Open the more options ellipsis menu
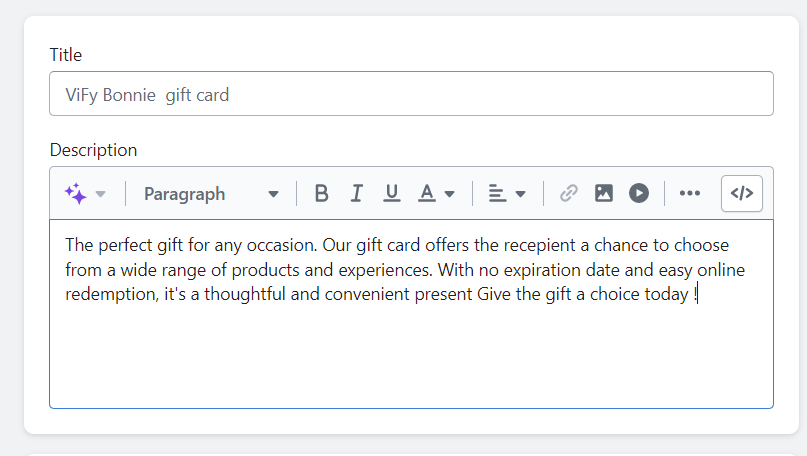 pos(690,194)
